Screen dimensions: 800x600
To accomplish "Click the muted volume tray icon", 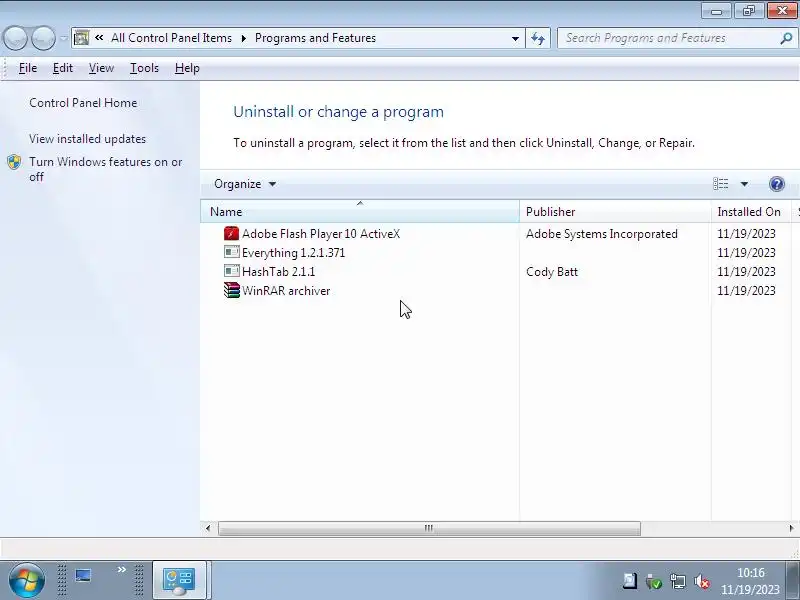I will pyautogui.click(x=702, y=581).
